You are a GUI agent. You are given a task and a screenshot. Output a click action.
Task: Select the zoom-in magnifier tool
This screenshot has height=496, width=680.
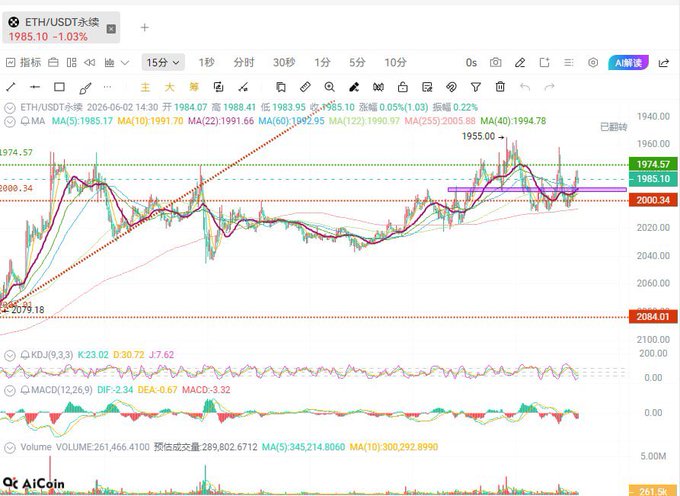tap(330, 87)
